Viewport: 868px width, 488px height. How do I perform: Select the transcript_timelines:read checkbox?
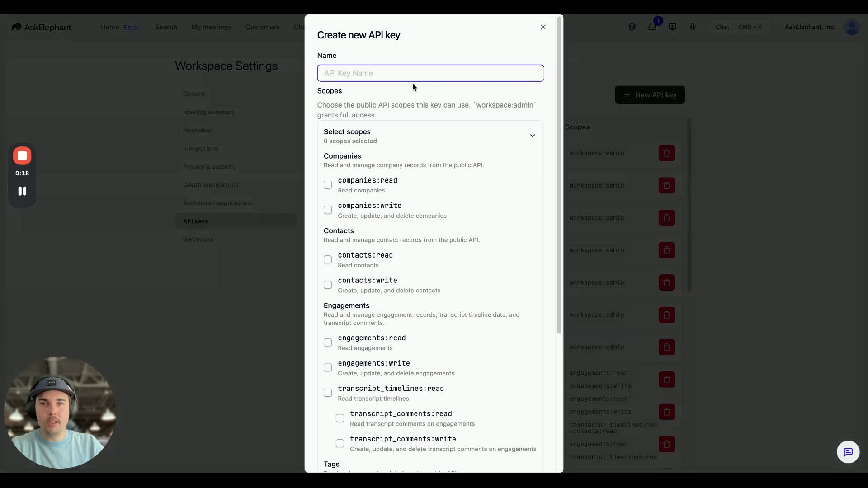(x=328, y=393)
